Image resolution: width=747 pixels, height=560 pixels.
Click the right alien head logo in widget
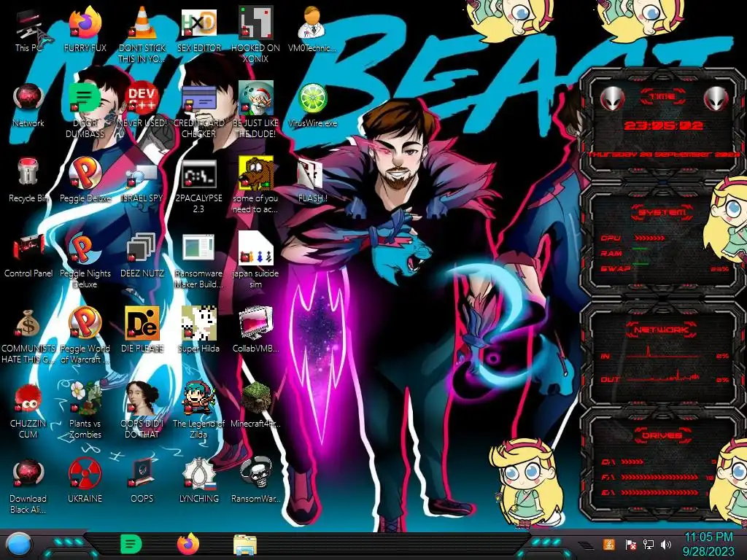click(x=716, y=99)
